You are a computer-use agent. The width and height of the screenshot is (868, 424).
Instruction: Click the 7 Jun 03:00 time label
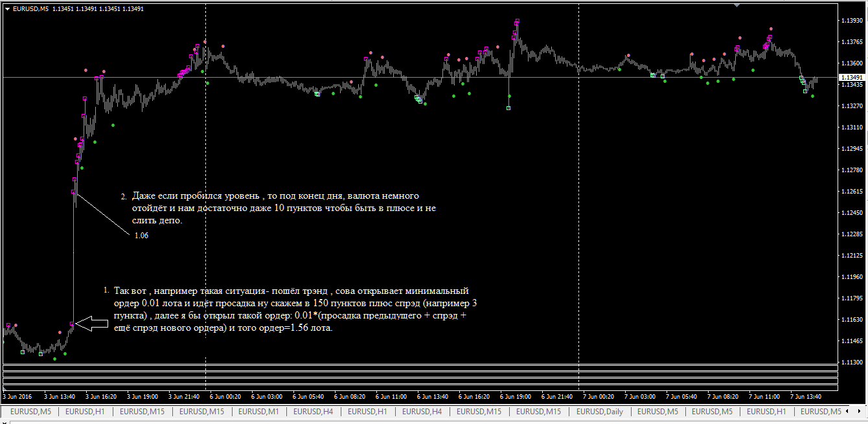(x=640, y=396)
